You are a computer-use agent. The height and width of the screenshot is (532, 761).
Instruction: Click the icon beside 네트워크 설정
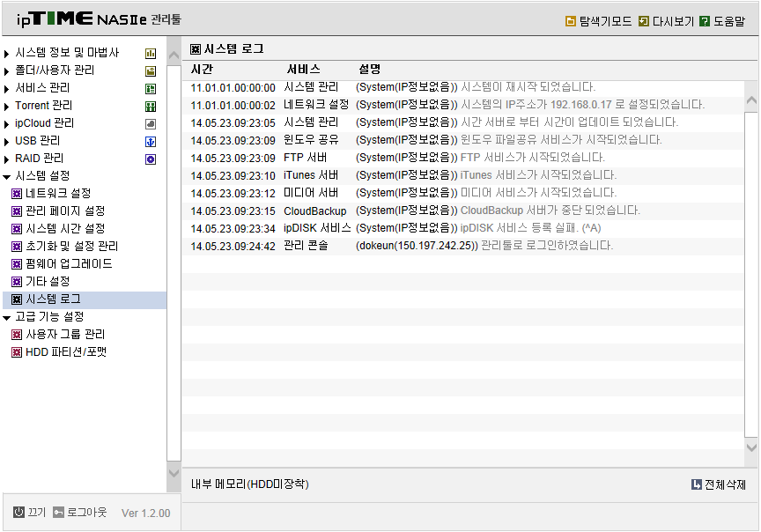click(x=17, y=194)
